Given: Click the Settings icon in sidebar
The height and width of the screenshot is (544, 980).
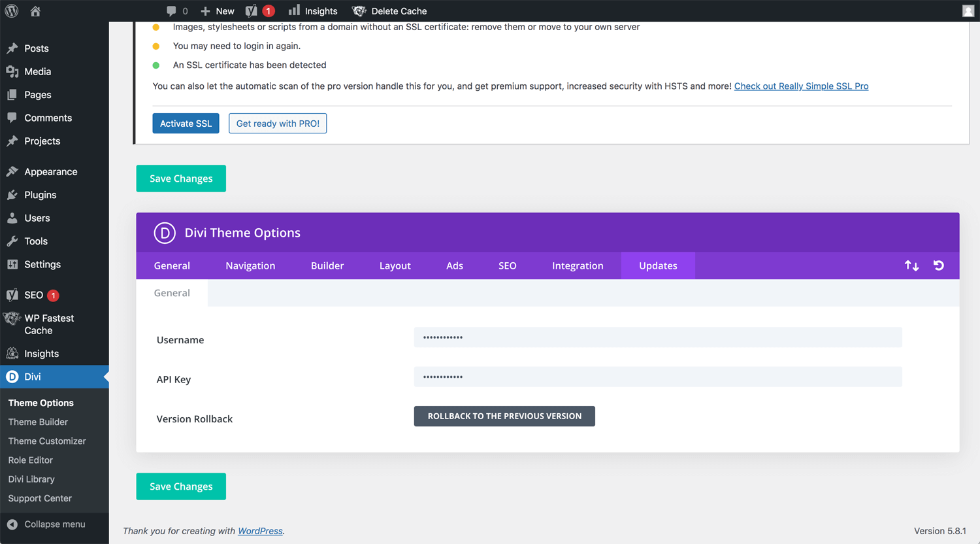Looking at the screenshot, I should (12, 264).
